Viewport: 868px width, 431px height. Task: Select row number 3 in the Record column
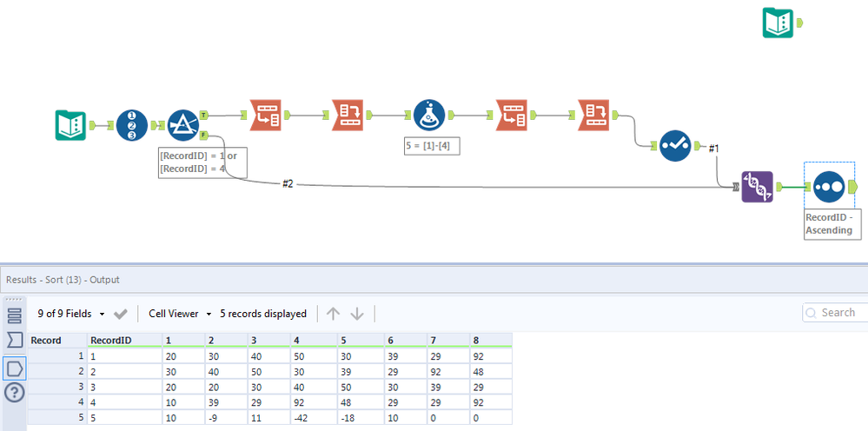tap(57, 386)
